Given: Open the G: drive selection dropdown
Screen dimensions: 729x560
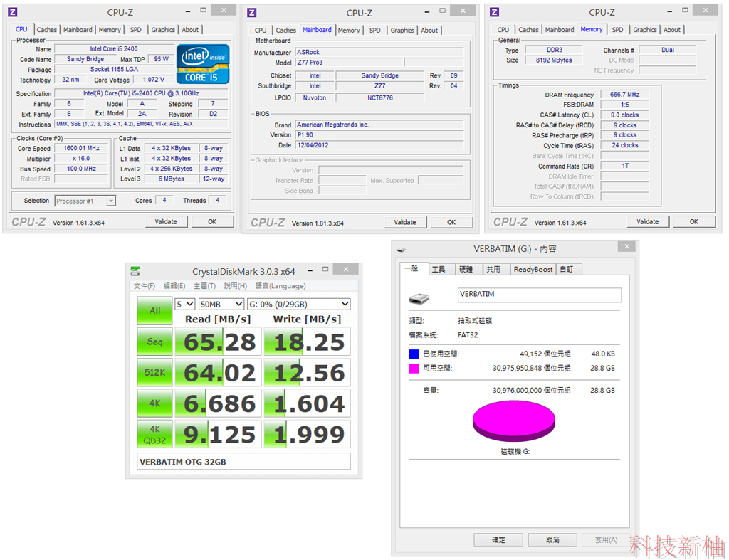Looking at the screenshot, I should 298,304.
